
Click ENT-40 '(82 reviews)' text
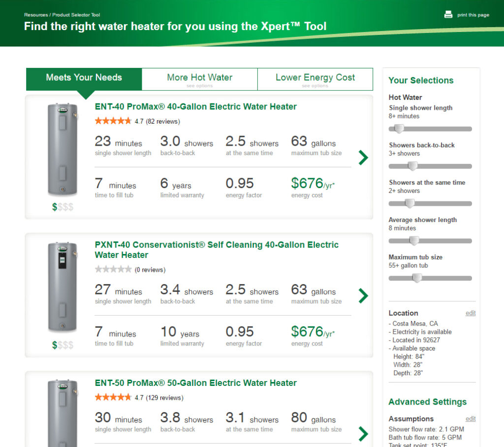162,122
